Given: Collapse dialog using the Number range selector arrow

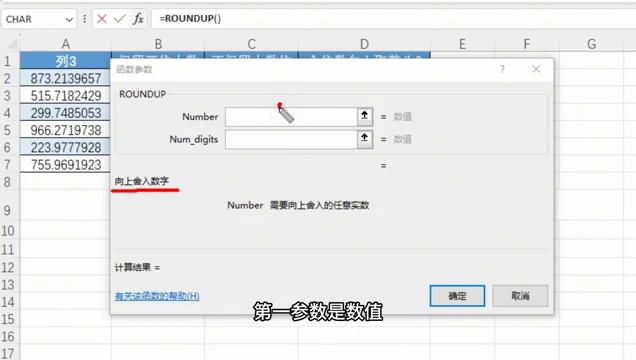Looking at the screenshot, I should click(365, 117).
